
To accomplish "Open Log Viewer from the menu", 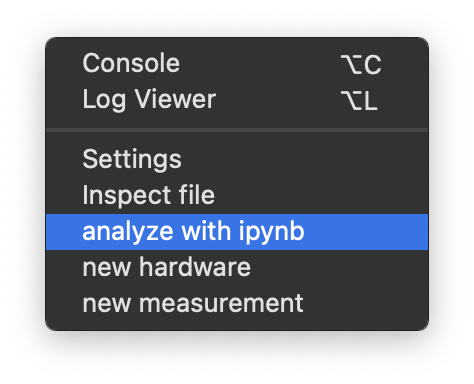I will pos(237,99).
